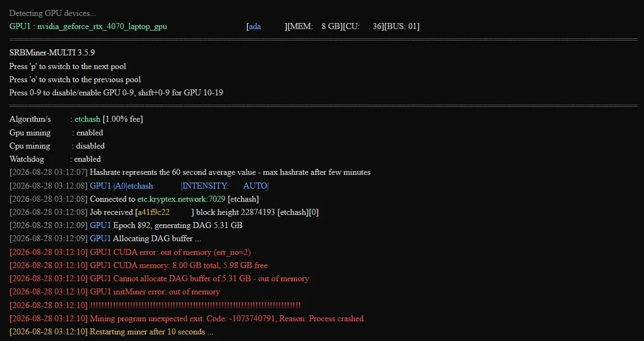Click the 'INTENSITY: AUTO' value
The width and height of the screenshot is (644, 341).
[225, 185]
